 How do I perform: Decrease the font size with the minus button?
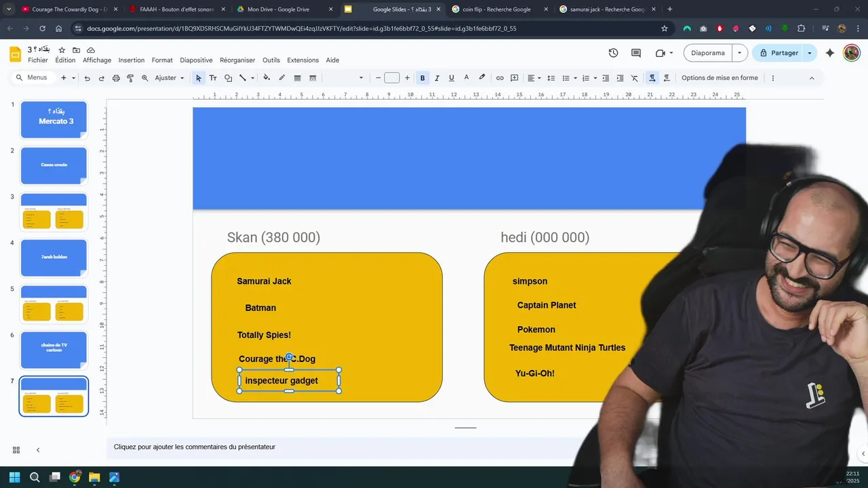tap(378, 78)
